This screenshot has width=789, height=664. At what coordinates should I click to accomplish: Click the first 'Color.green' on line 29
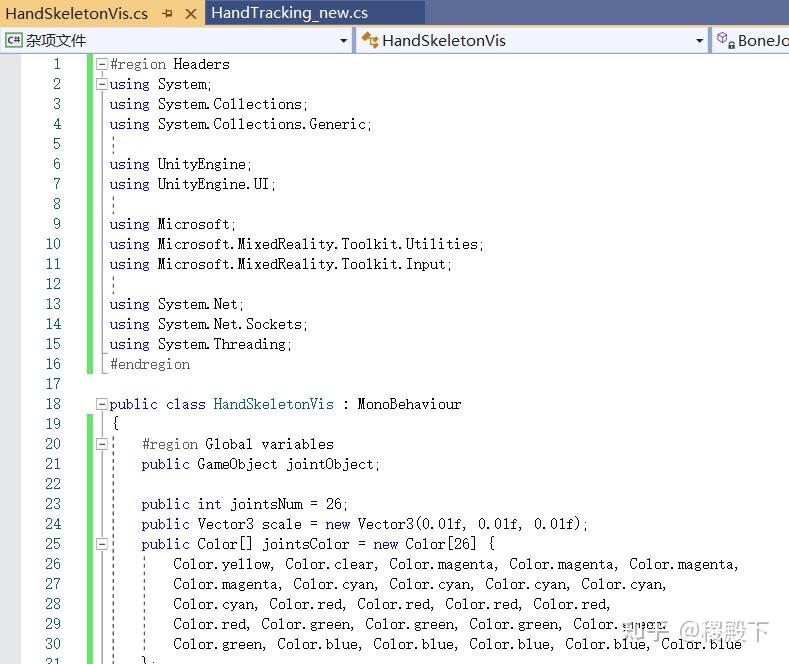(305, 624)
